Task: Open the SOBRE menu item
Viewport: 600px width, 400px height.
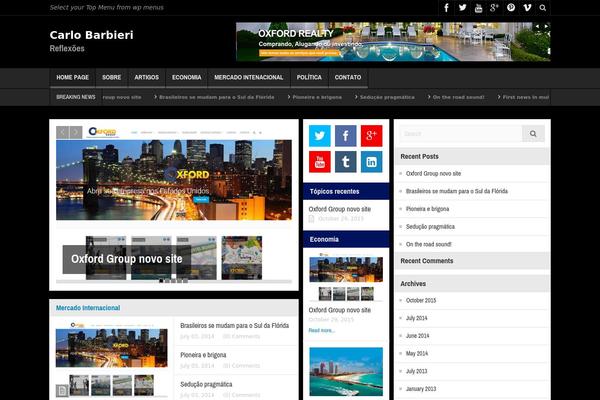Action: pyautogui.click(x=111, y=78)
